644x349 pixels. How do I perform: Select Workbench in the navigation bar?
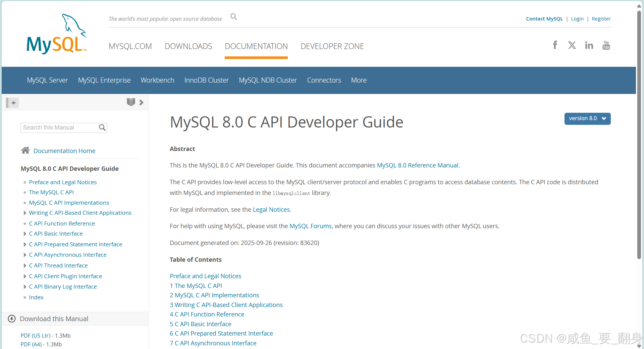[157, 80]
